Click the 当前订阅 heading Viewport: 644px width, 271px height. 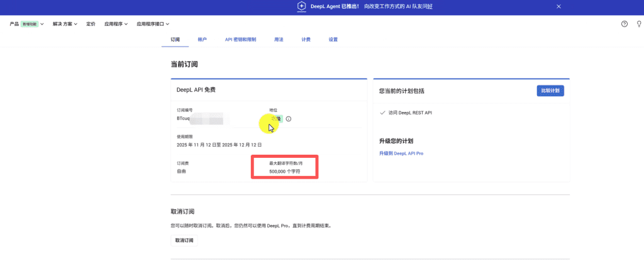[184, 64]
